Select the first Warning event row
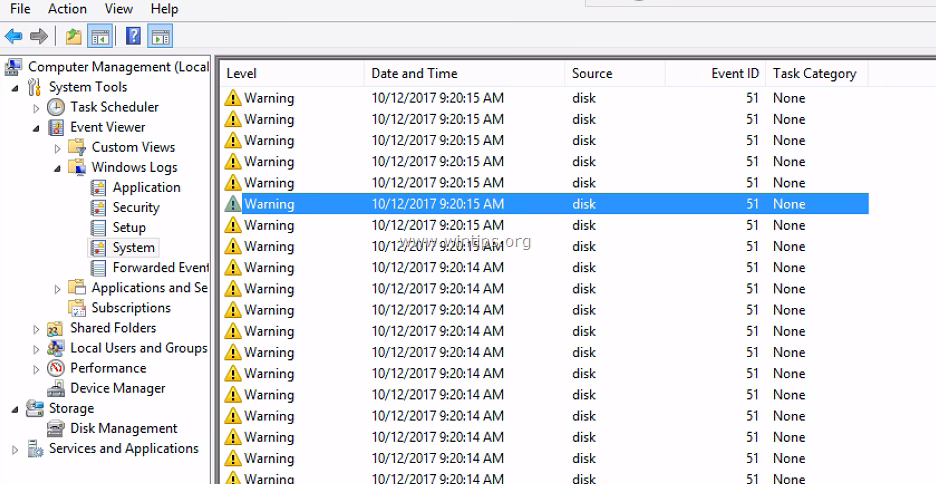 (544, 98)
